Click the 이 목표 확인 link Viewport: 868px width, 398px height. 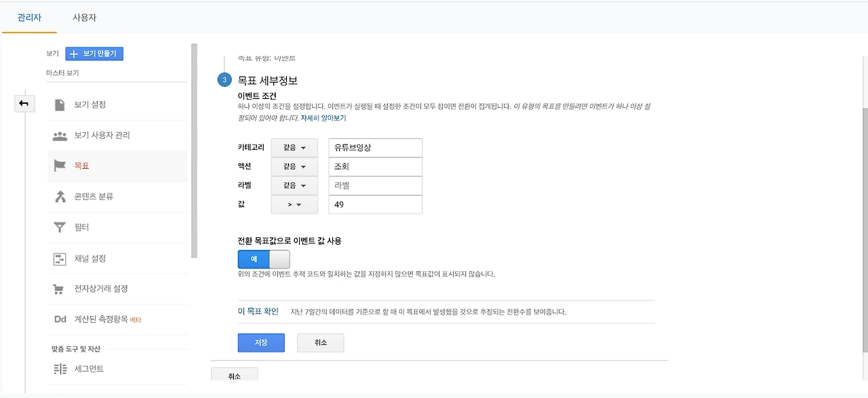(x=258, y=312)
